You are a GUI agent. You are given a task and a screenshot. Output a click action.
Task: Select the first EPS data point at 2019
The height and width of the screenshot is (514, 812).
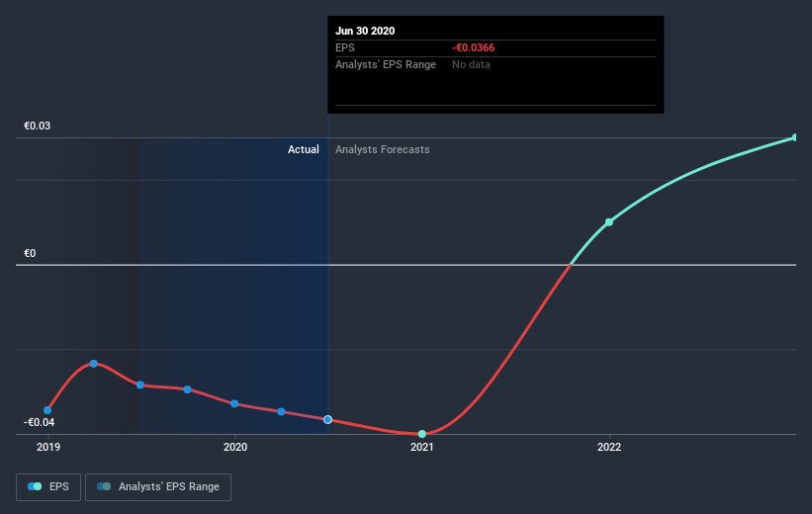coord(47,410)
